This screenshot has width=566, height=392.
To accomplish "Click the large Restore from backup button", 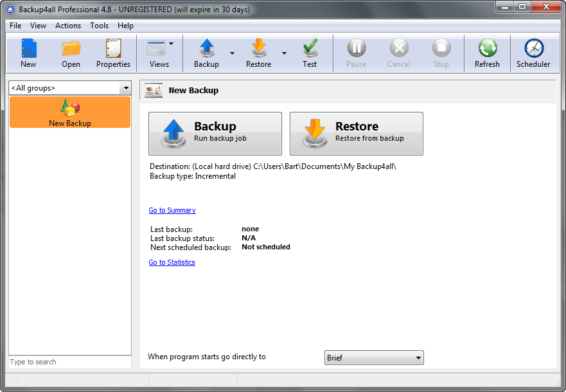I will [357, 134].
